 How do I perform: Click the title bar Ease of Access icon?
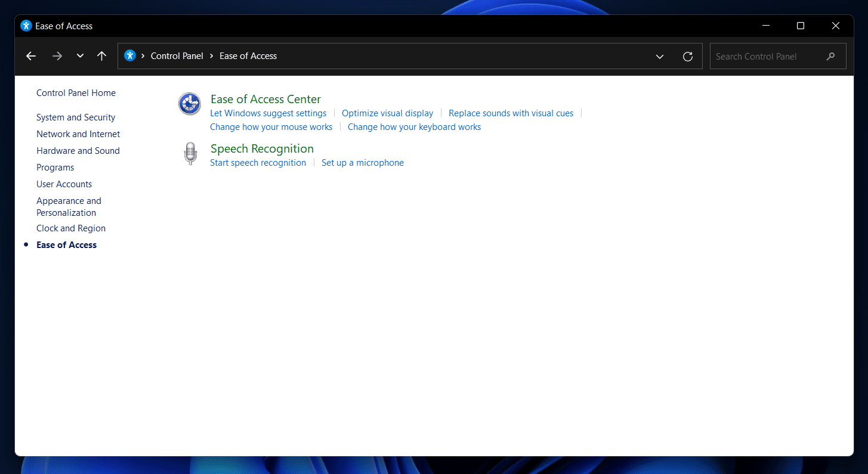(x=26, y=26)
